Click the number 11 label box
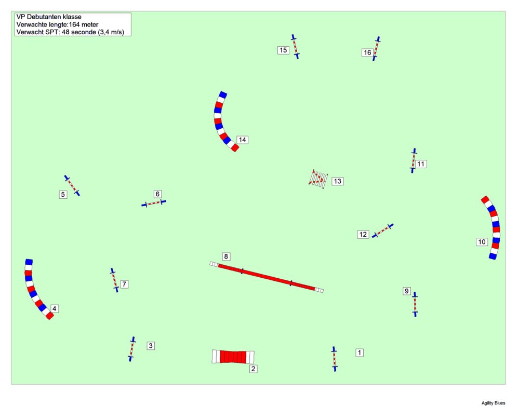This screenshot has height=407, width=532. (421, 164)
